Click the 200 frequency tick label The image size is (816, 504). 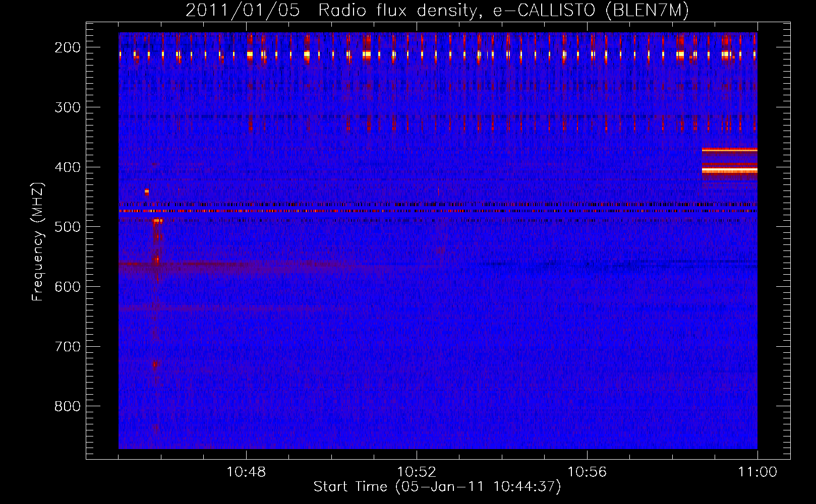coord(68,47)
